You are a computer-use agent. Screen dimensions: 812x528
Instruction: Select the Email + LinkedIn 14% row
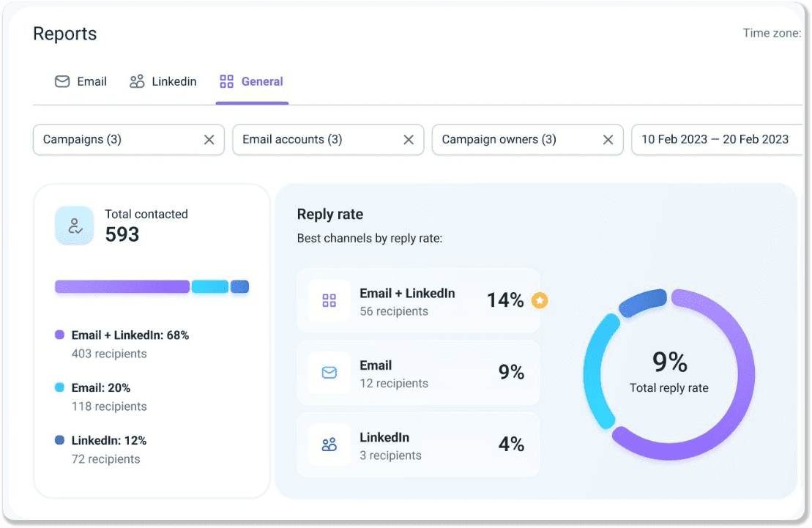click(418, 301)
